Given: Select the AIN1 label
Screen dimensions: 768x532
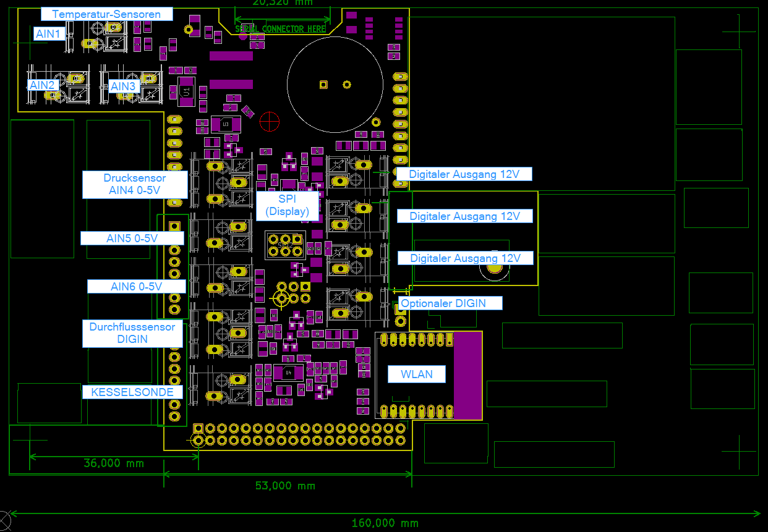Looking at the screenshot, I should pyautogui.click(x=48, y=34).
